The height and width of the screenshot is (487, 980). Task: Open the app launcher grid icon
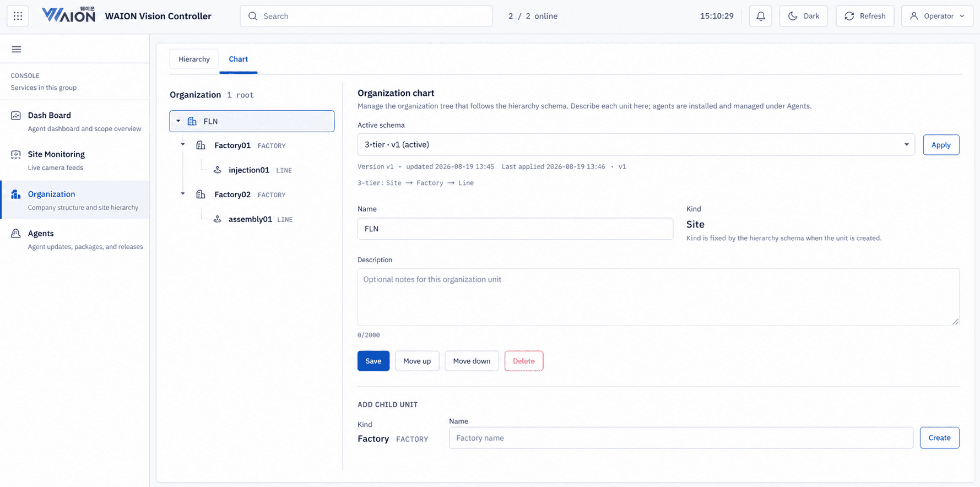[18, 16]
